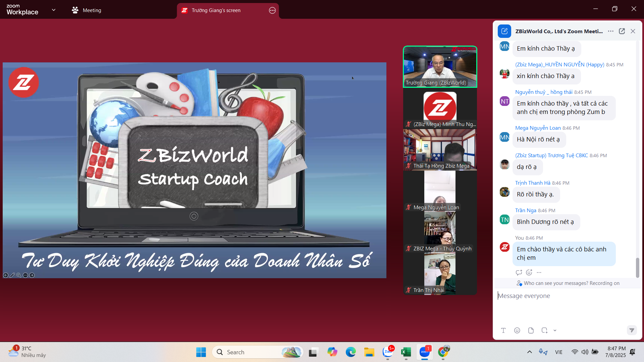644x362 pixels.
Task: Send the chat message
Action: point(632,330)
